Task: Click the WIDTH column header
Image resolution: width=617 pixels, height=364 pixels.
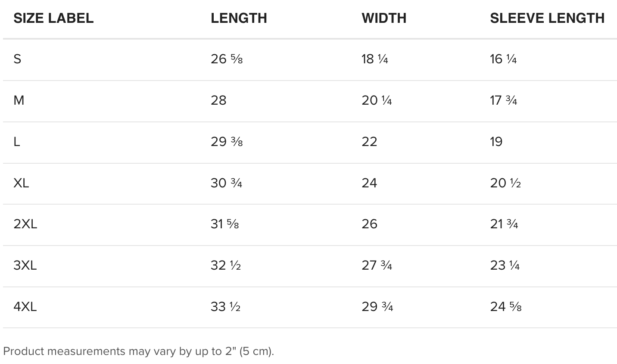Action: click(x=384, y=18)
